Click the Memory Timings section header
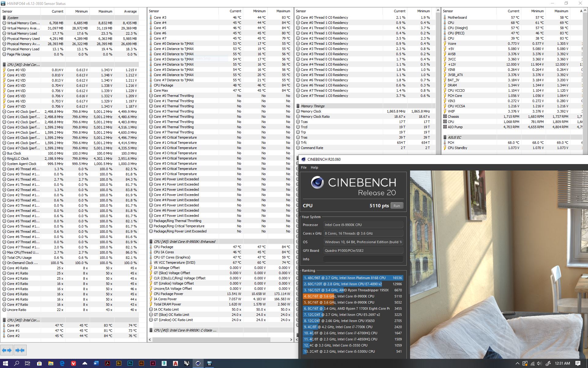 tap(312, 106)
